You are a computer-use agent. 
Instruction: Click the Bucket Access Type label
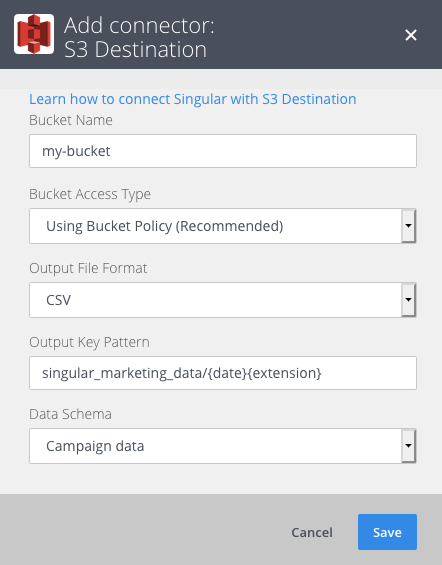click(x=90, y=194)
